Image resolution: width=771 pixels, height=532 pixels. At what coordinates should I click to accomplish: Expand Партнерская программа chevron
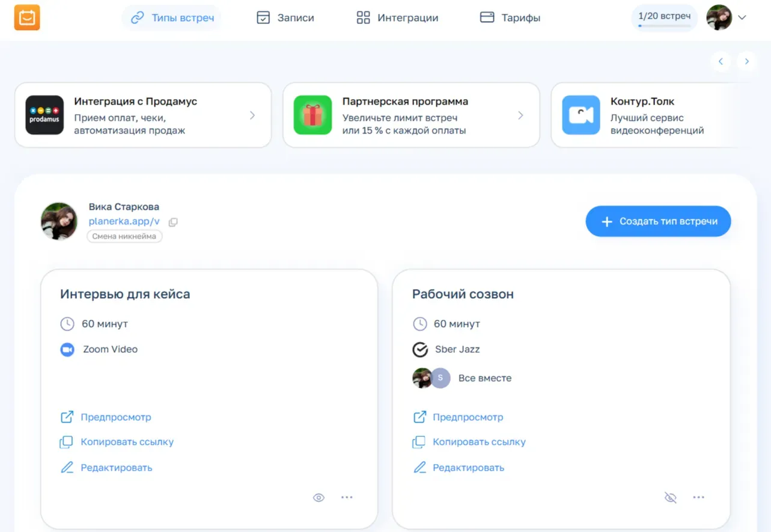pyautogui.click(x=520, y=115)
